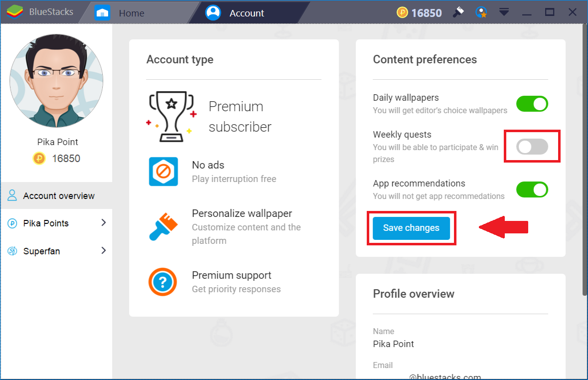Click the Personalize wallpaper brush icon
This screenshot has height=380, width=588.
(x=163, y=226)
